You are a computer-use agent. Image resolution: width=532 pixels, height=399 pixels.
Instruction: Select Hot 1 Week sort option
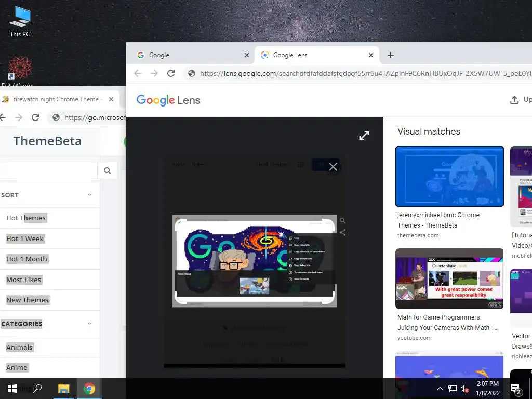point(25,238)
